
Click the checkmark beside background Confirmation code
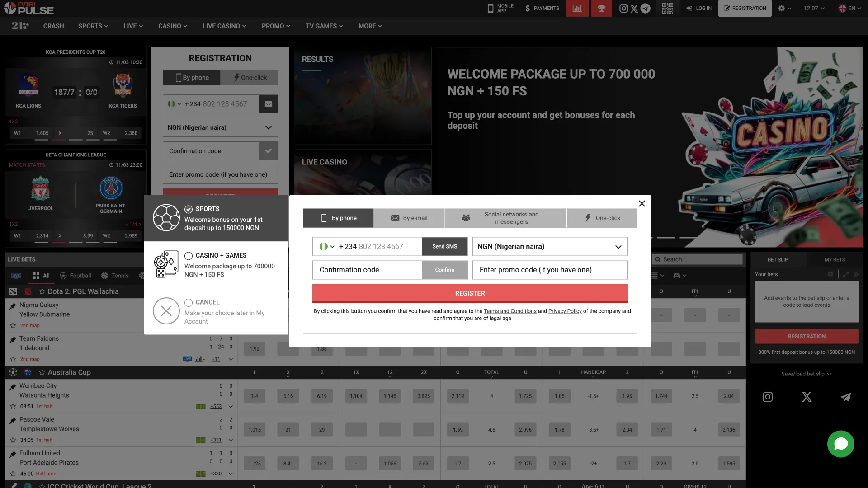pos(269,151)
